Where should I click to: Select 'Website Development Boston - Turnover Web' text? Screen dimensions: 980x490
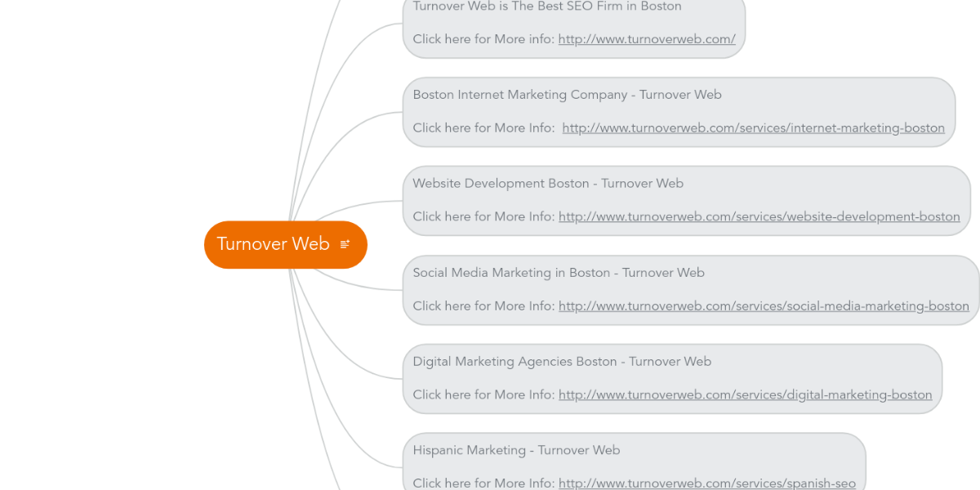click(x=548, y=184)
